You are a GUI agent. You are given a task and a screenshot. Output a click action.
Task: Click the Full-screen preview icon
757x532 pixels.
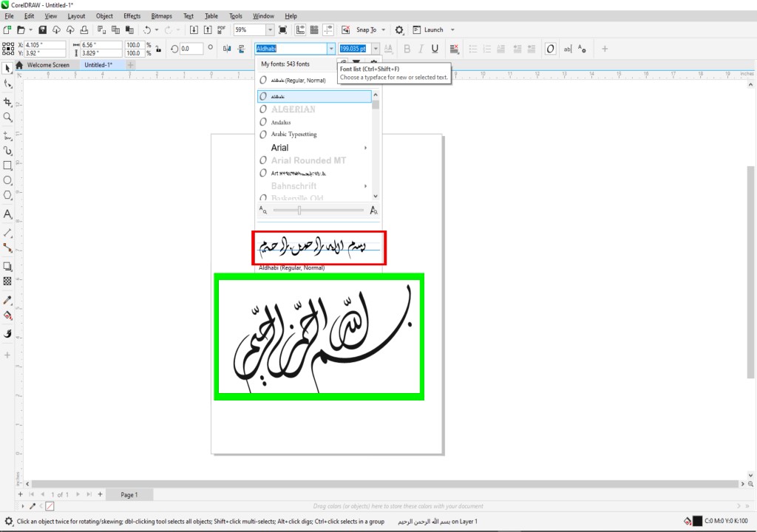pyautogui.click(x=283, y=30)
